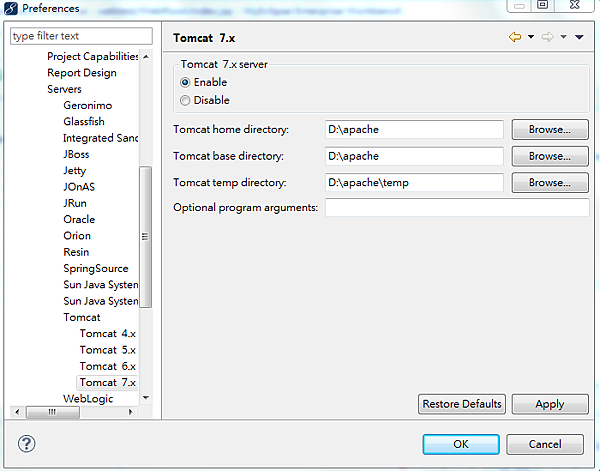600x471 pixels.
Task: Select the Servers tree node
Action: click(64, 89)
